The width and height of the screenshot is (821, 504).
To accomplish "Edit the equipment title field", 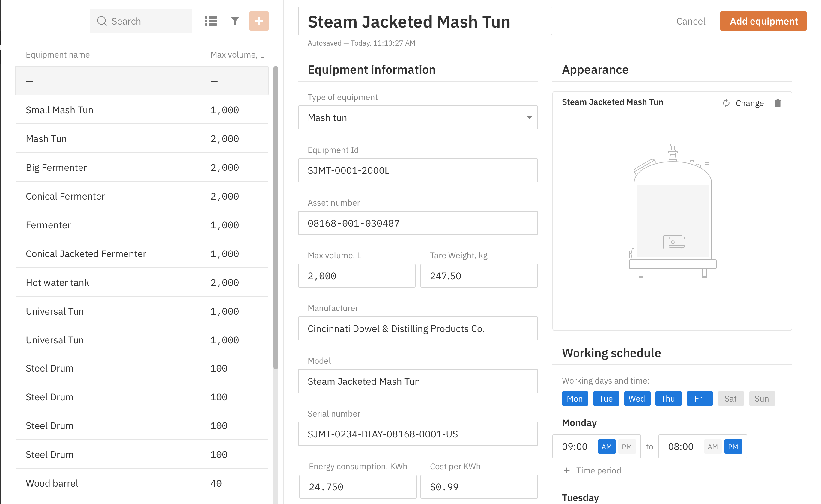I will tap(425, 21).
